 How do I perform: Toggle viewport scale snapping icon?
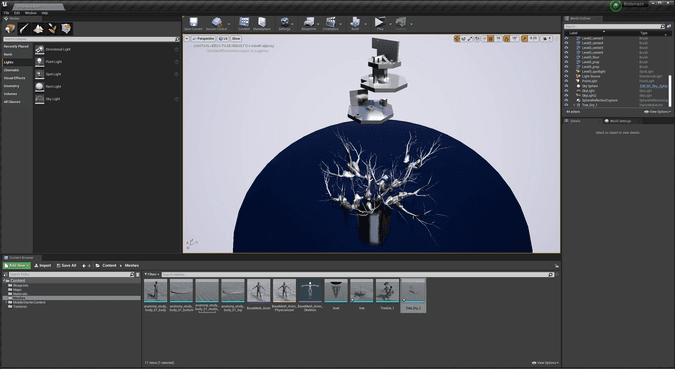coord(524,39)
